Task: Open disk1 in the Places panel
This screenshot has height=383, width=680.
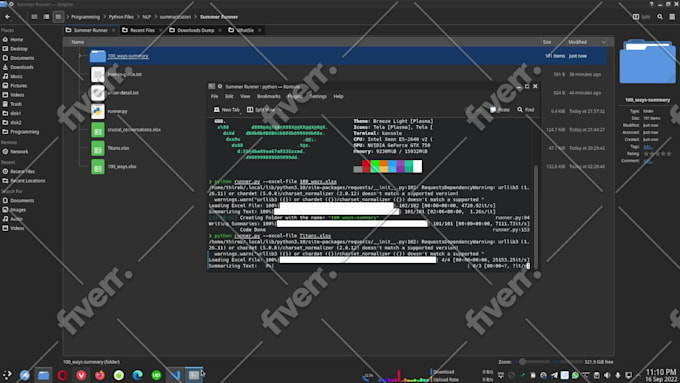Action: pos(12,113)
